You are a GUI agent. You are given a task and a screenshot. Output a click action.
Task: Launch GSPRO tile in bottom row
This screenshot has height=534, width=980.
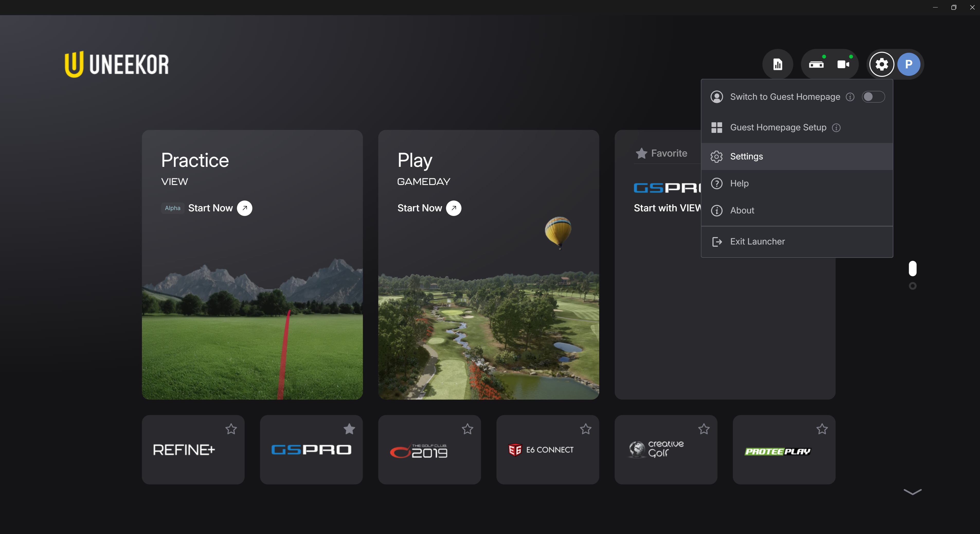pos(311,450)
